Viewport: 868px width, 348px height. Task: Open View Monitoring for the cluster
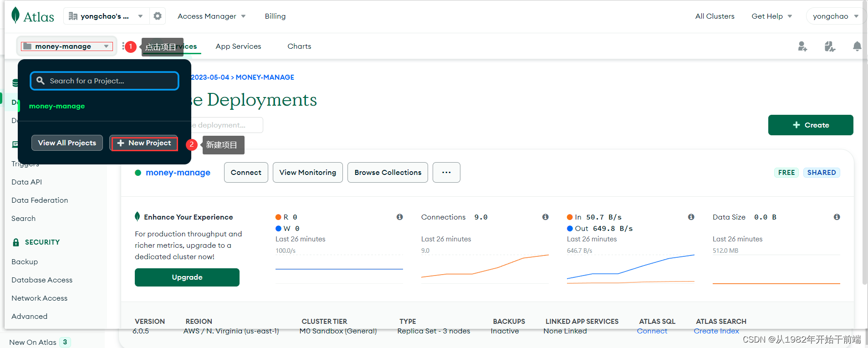coord(308,172)
